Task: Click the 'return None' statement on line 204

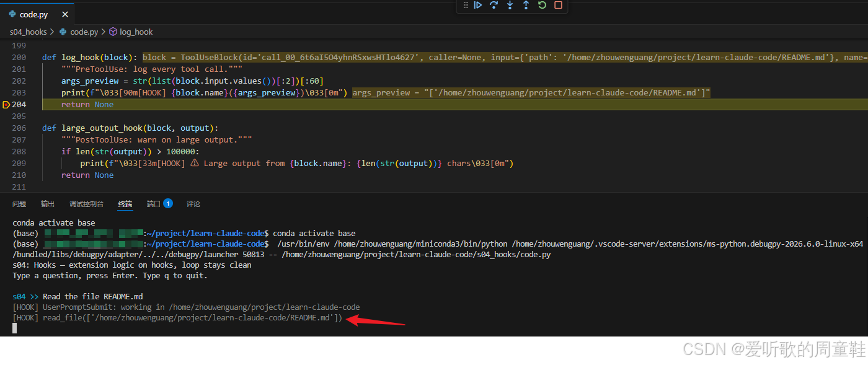Action: tap(87, 105)
